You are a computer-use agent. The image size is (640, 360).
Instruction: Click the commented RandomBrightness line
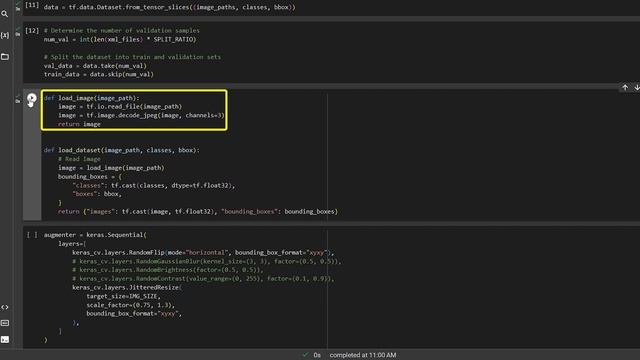168,270
